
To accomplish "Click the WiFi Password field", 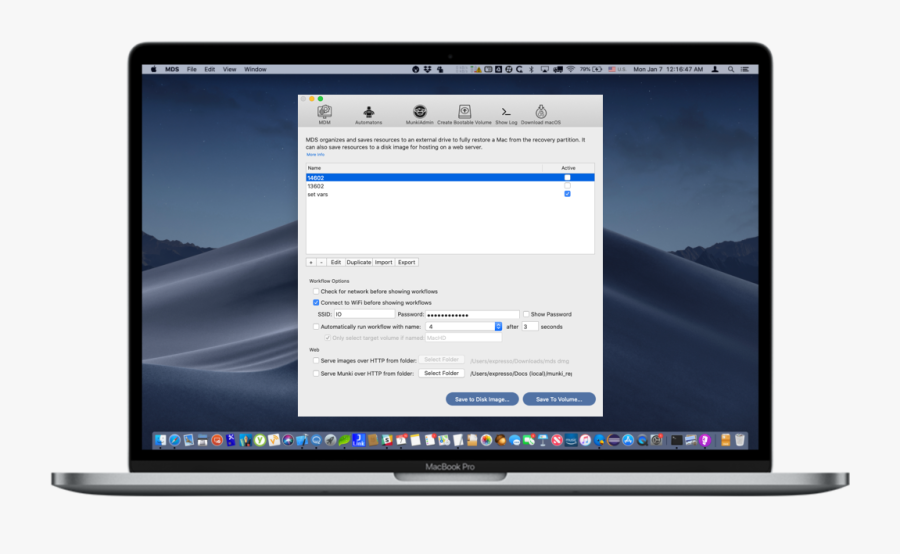I will click(x=472, y=315).
